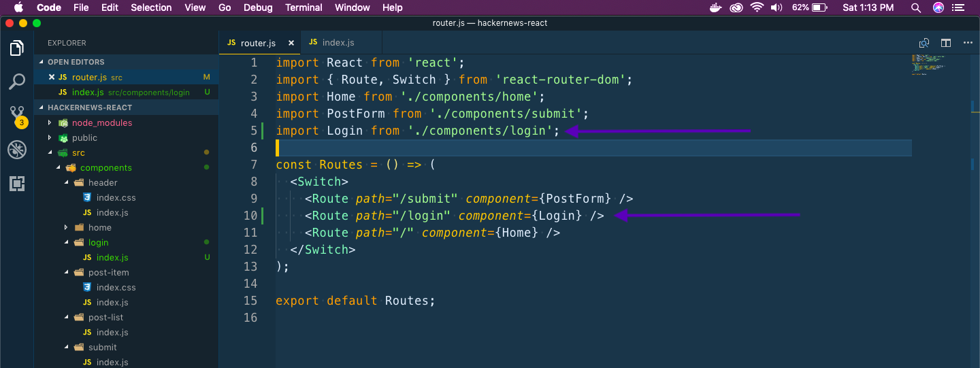Open the Search view in activity bar
This screenshot has width=980, height=368.
click(x=17, y=82)
